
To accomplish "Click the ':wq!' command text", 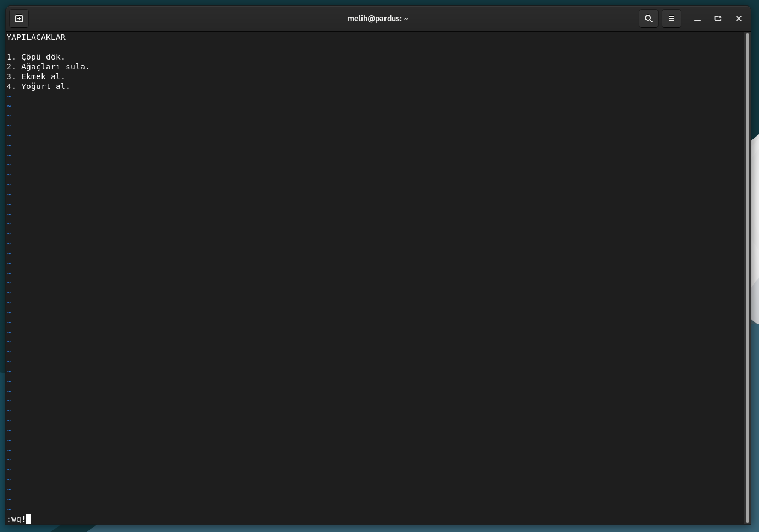I will (x=16, y=519).
